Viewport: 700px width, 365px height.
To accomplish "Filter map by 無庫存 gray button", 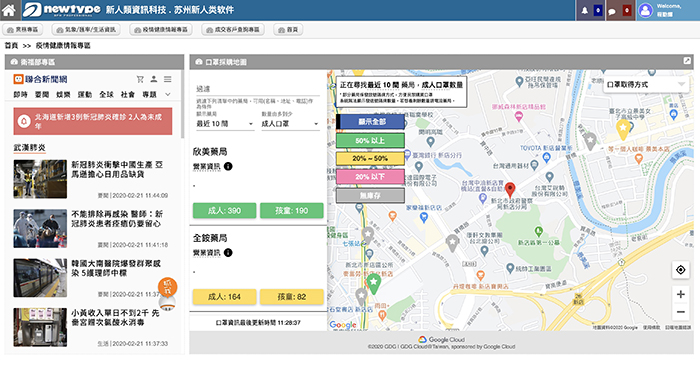I will (x=371, y=195).
